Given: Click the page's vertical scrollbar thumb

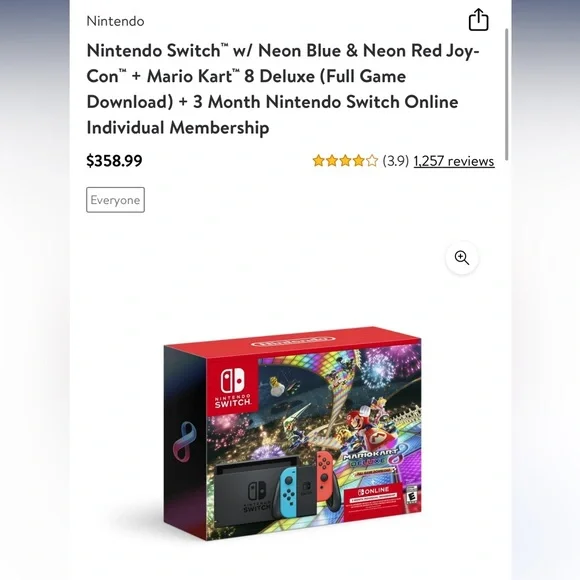Looking at the screenshot, I should click(506, 94).
